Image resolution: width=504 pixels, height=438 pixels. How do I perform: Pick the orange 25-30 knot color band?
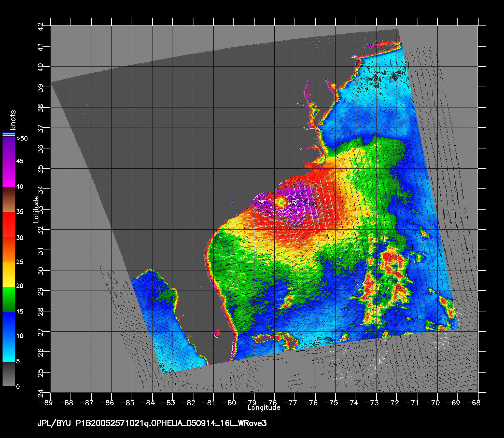tap(9, 250)
